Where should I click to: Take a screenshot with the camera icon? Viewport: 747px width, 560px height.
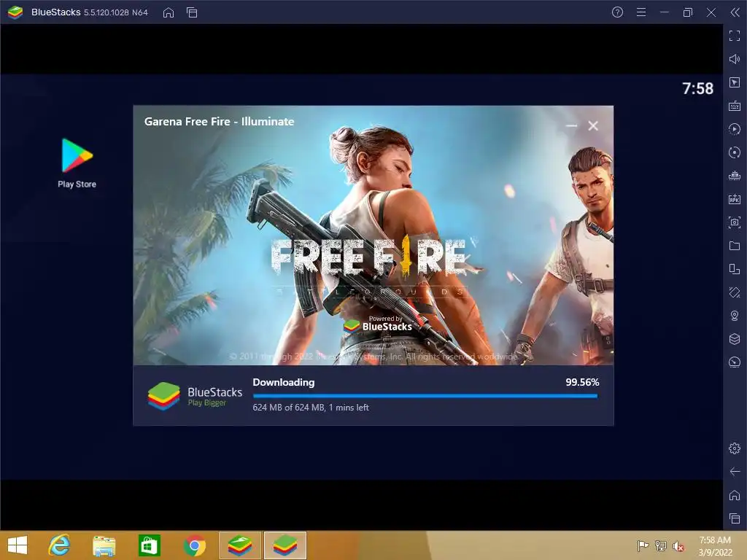point(735,222)
